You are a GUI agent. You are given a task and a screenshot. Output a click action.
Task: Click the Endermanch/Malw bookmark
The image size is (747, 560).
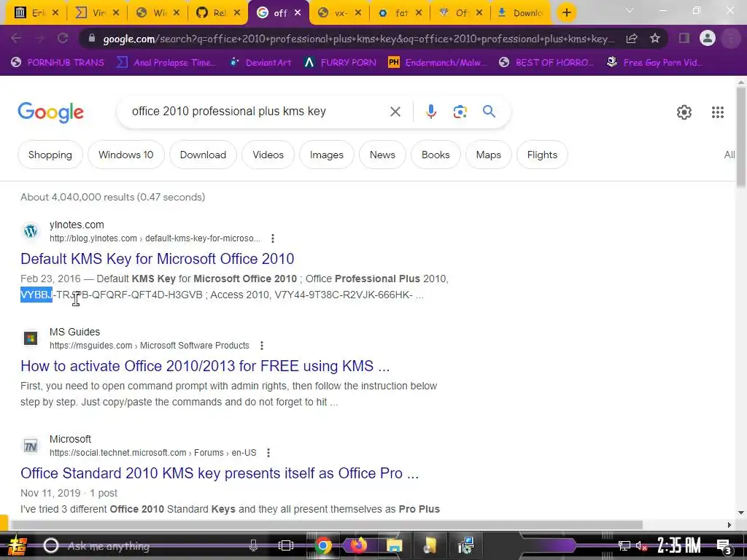click(437, 63)
